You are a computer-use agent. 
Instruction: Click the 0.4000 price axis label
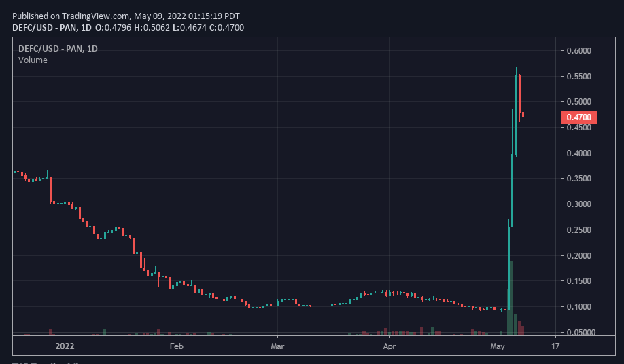(x=578, y=153)
